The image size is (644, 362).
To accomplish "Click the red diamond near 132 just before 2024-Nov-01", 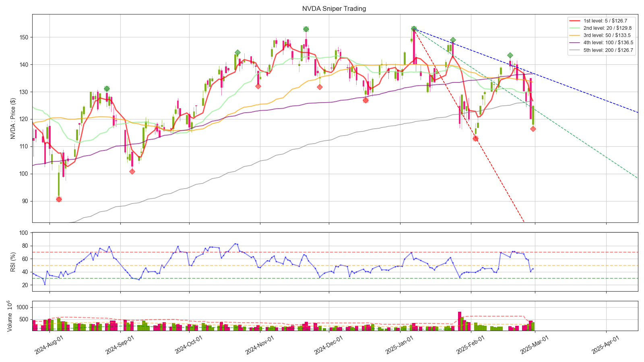I will pos(258,86).
